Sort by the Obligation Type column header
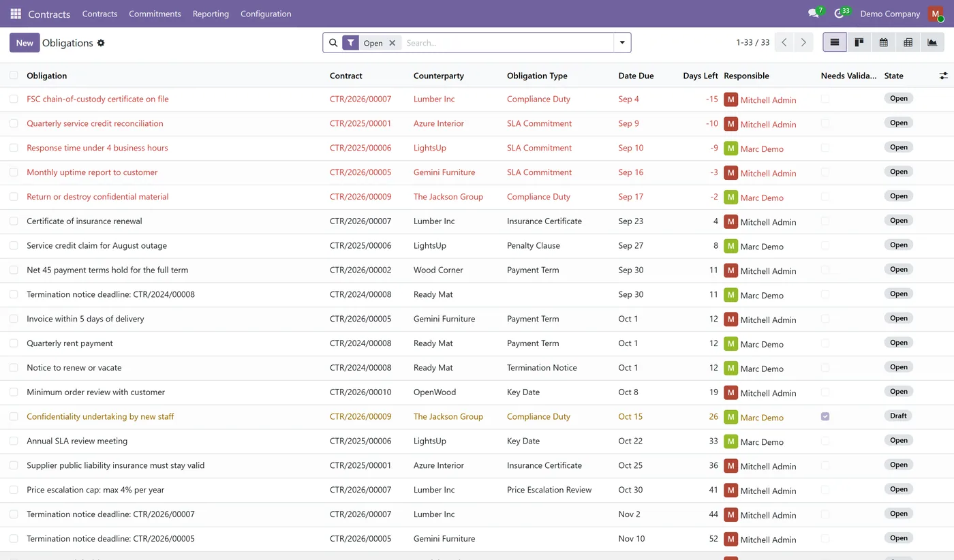954x560 pixels. tap(537, 76)
